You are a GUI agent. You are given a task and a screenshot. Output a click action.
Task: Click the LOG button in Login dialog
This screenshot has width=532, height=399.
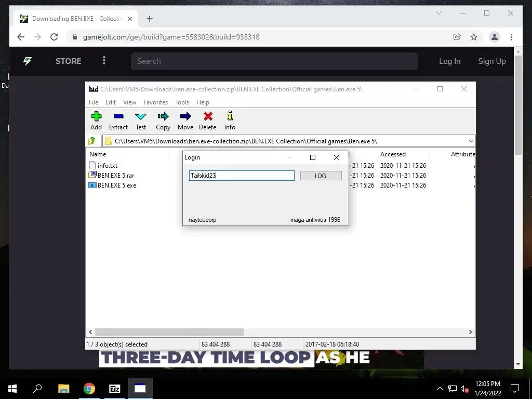pyautogui.click(x=321, y=176)
